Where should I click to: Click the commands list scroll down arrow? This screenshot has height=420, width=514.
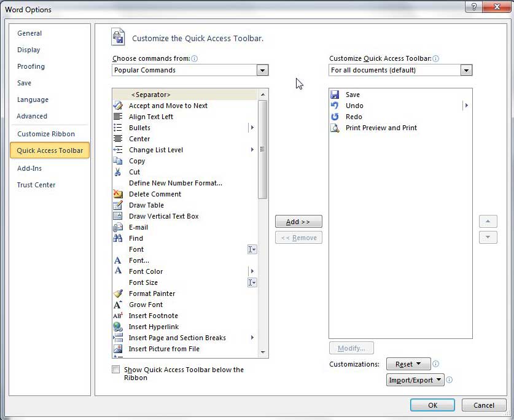[263, 352]
